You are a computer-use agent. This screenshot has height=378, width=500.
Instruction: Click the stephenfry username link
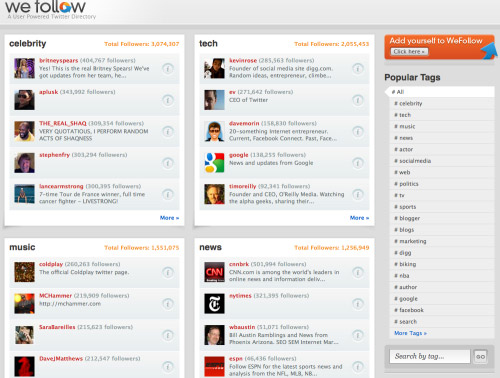55,155
